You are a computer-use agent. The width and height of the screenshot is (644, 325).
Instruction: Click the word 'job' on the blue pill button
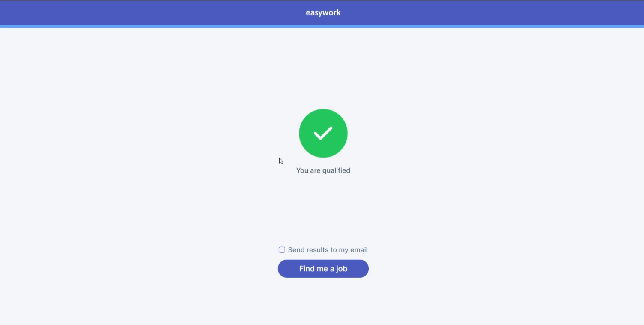pyautogui.click(x=342, y=269)
